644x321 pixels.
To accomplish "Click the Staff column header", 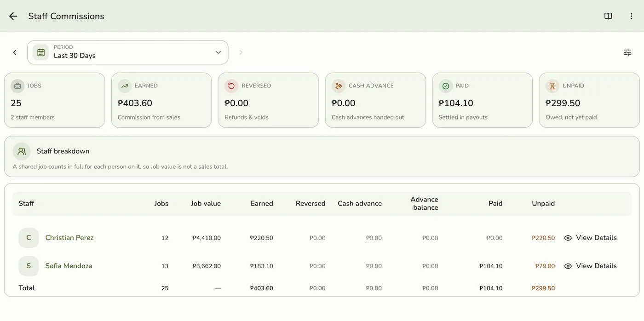I will (x=26, y=203).
